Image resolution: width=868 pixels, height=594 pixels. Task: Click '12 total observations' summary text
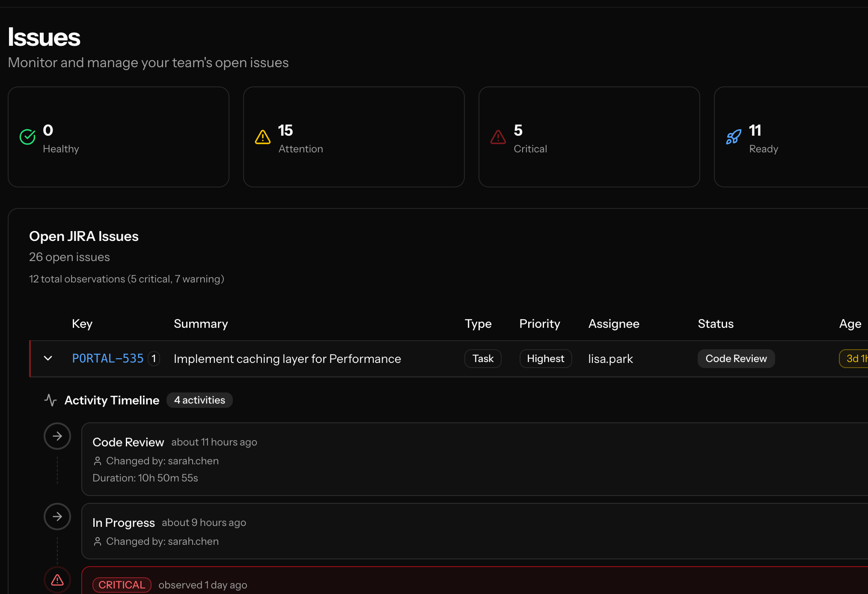[127, 279]
